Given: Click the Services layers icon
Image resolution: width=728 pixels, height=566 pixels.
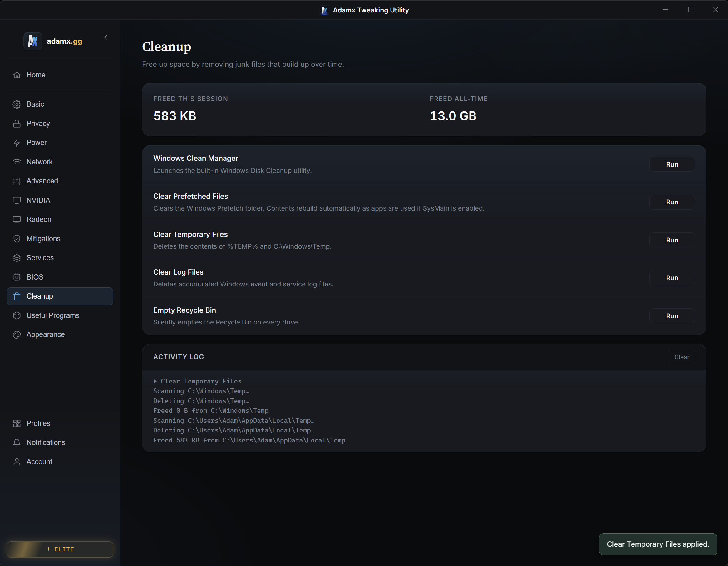Looking at the screenshot, I should (x=17, y=258).
